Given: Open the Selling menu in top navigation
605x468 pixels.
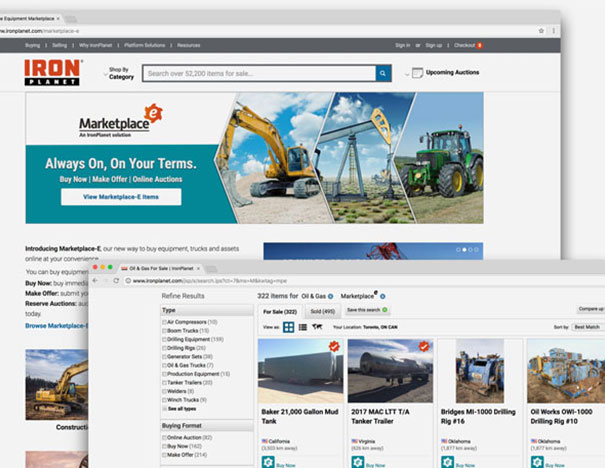Looking at the screenshot, I should click(x=59, y=46).
